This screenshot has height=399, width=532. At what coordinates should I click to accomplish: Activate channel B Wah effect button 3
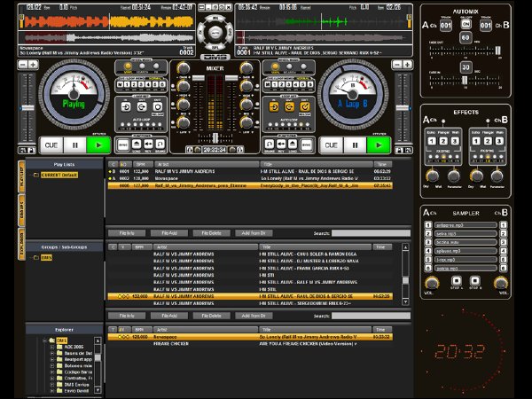tap(499, 141)
